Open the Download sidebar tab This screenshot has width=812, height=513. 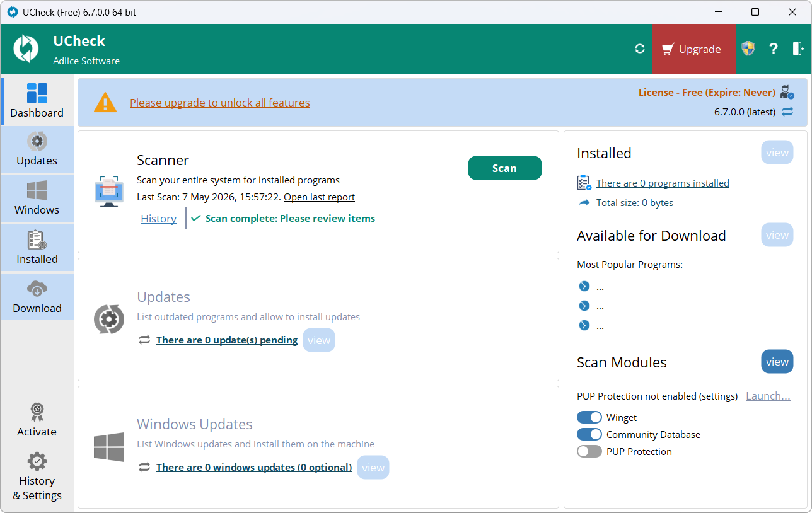pos(37,297)
